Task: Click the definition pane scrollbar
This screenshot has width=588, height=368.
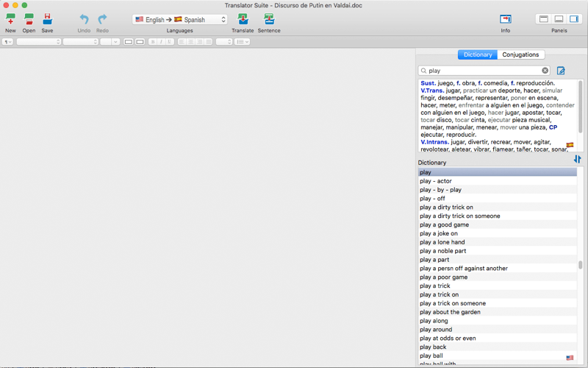Action: point(581,107)
